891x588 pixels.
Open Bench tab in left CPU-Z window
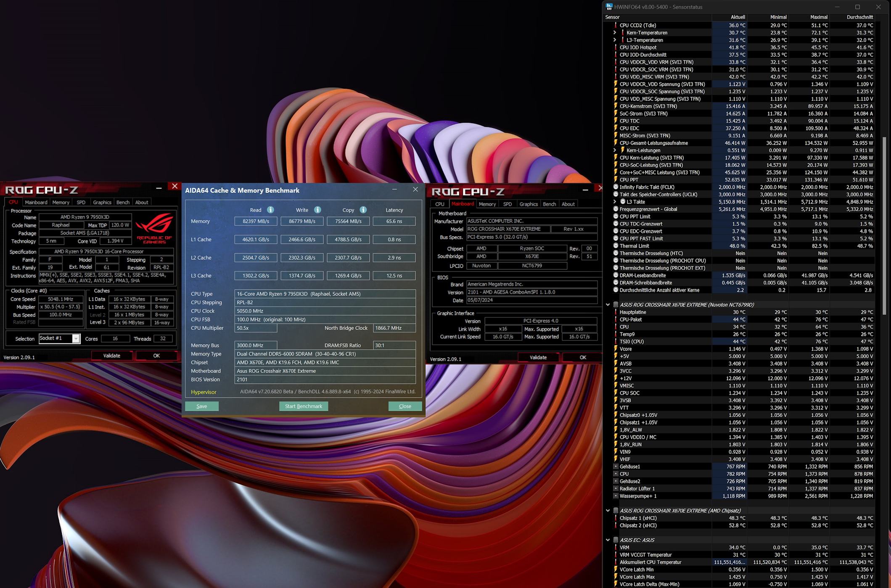123,203
